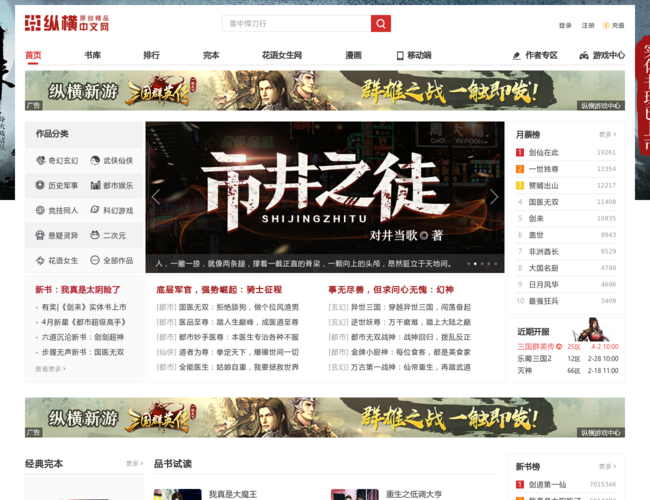Image resolution: width=650 pixels, height=500 pixels.
Task: Open 赘婿出山 in the monthly ranking
Action: tap(543, 185)
